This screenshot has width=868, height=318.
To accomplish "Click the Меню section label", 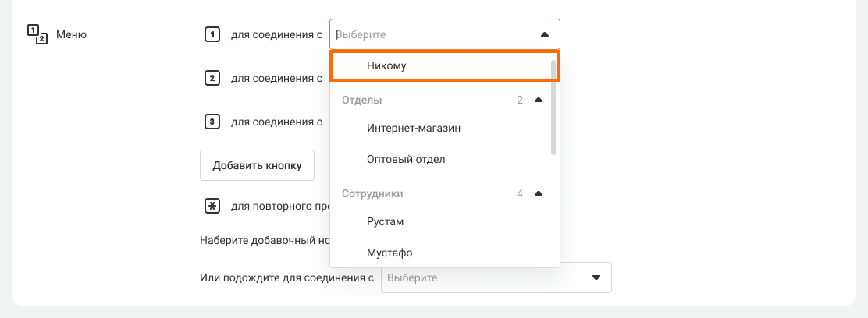I will [72, 34].
